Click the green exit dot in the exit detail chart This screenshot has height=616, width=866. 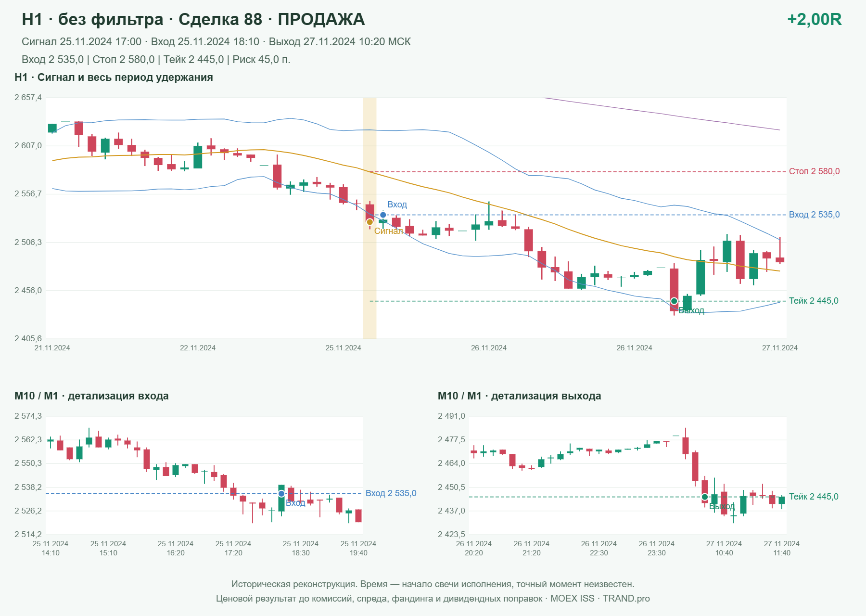[x=705, y=497]
